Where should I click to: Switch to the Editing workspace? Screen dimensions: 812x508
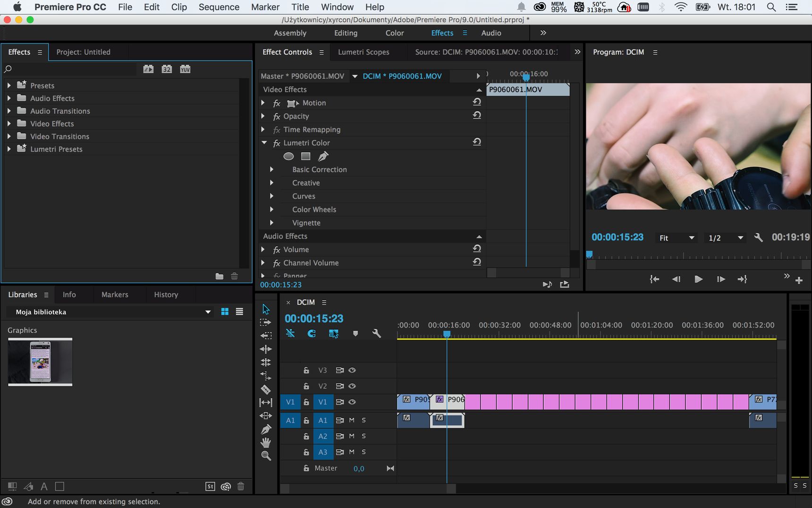pyautogui.click(x=346, y=33)
